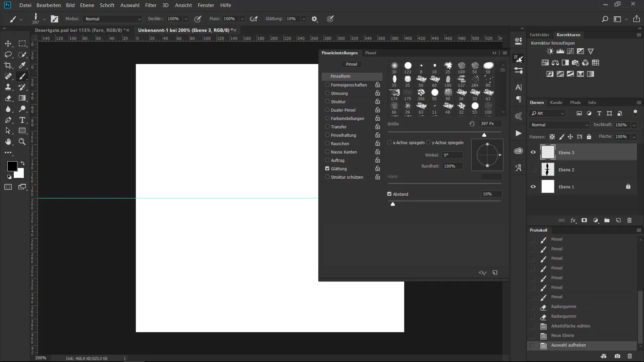Expand the Deckkraft opacity dropdown arrow
644x362 pixels.
tap(634, 125)
